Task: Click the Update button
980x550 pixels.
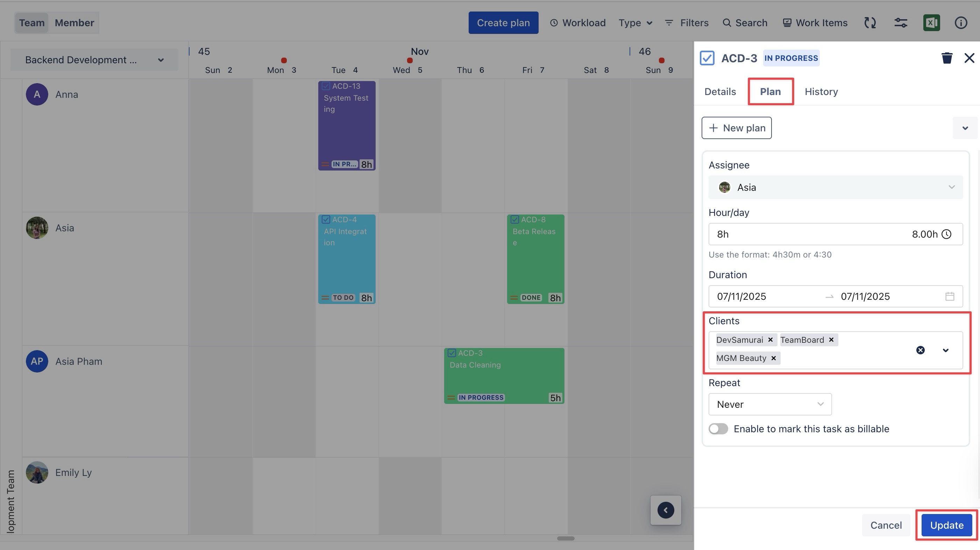Action: pos(946,525)
